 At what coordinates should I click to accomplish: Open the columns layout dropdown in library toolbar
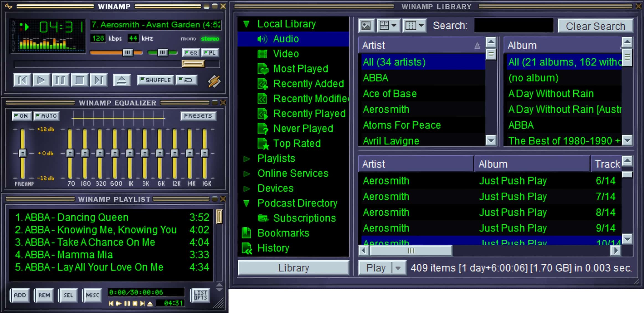click(414, 26)
